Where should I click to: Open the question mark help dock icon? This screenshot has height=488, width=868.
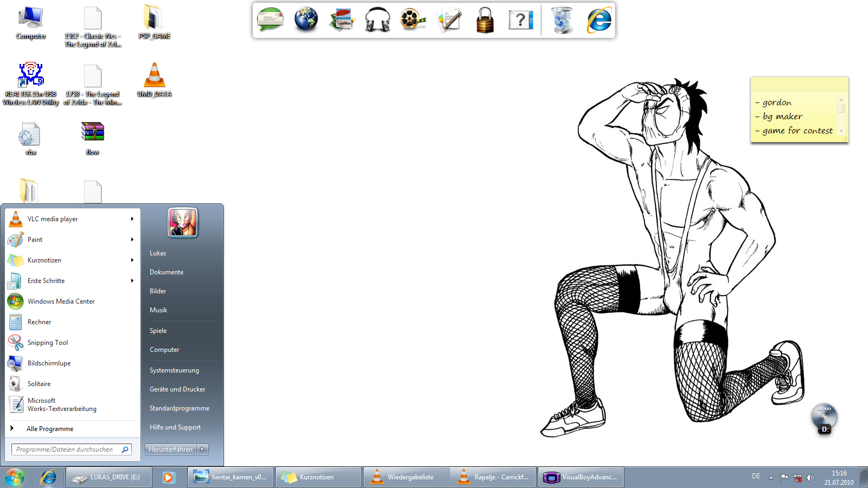tap(521, 20)
